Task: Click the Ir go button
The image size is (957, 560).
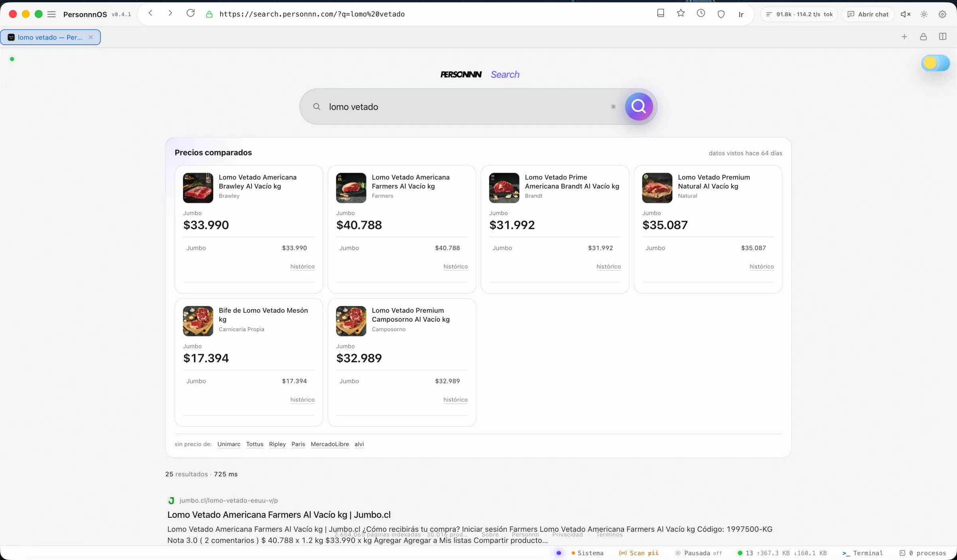Action: point(741,14)
